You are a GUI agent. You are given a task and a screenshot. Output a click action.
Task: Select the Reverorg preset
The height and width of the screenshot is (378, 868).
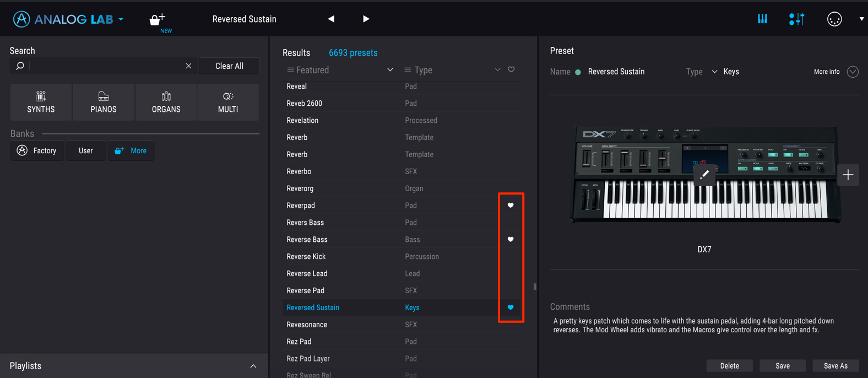300,189
